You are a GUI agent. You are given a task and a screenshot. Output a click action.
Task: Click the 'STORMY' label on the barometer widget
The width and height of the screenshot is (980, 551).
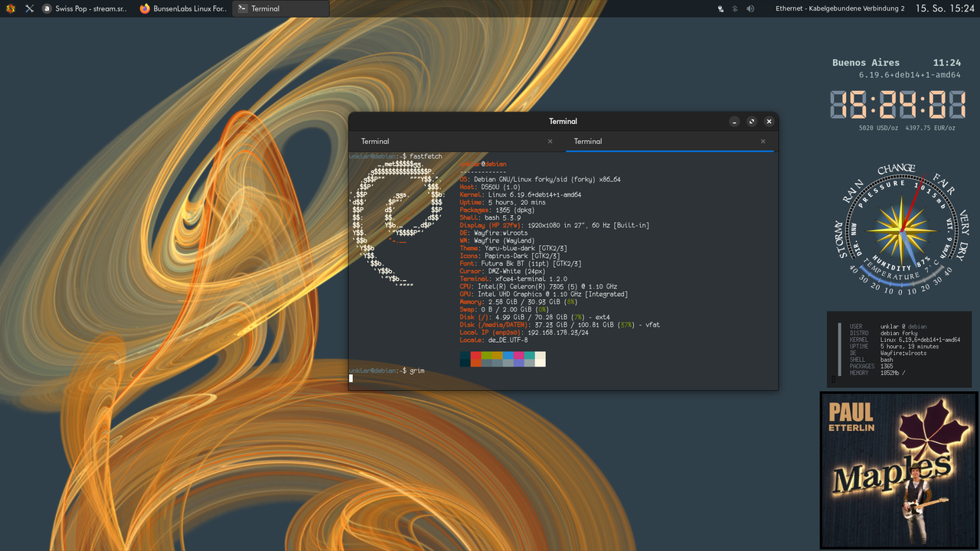[x=841, y=240]
